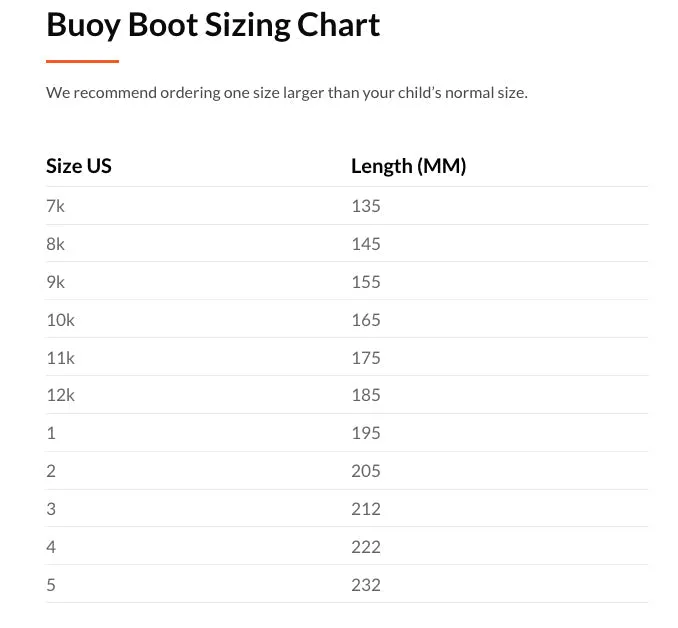Select the 8k size row label
This screenshot has height=628, width=678.
point(56,244)
